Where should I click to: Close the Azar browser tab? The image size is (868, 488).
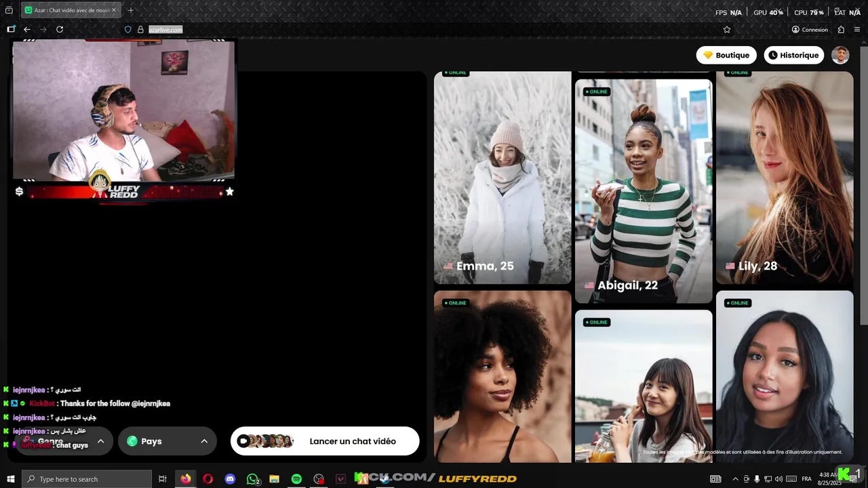(x=114, y=10)
